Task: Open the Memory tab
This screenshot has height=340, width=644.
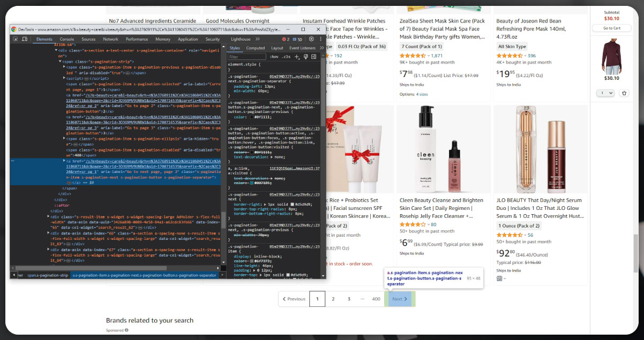Action: 163,39
